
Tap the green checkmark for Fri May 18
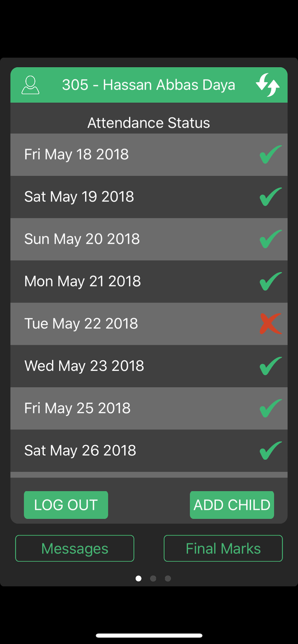point(270,155)
